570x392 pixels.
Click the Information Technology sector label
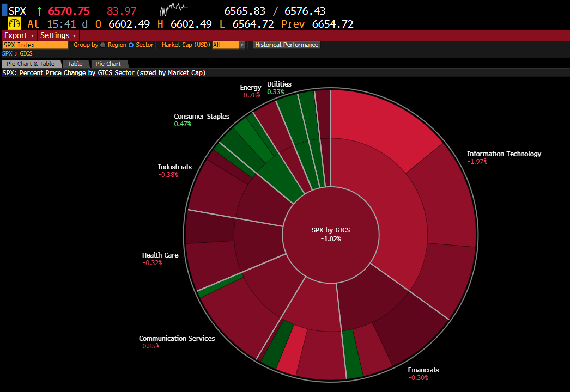coord(504,154)
